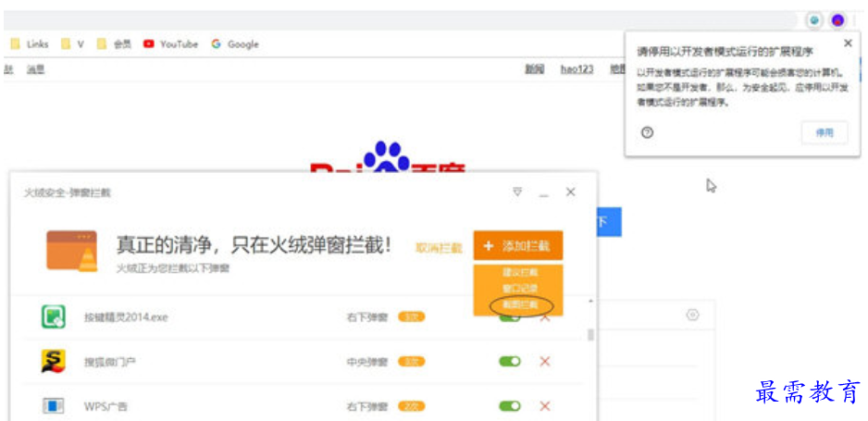The height and width of the screenshot is (421, 868).
Task: Click the 右下弹窗 label in WPS广告 row
Action: click(367, 406)
